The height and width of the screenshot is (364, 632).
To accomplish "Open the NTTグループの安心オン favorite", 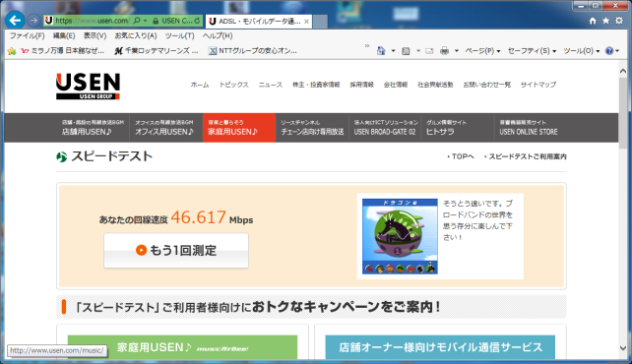I will (253, 51).
